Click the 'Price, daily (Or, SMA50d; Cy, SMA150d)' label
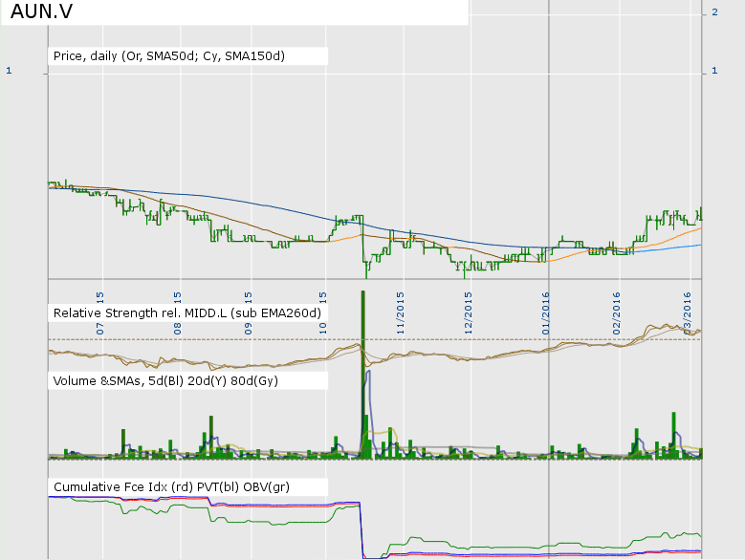Viewport: 745px width, 560px height. (x=169, y=56)
